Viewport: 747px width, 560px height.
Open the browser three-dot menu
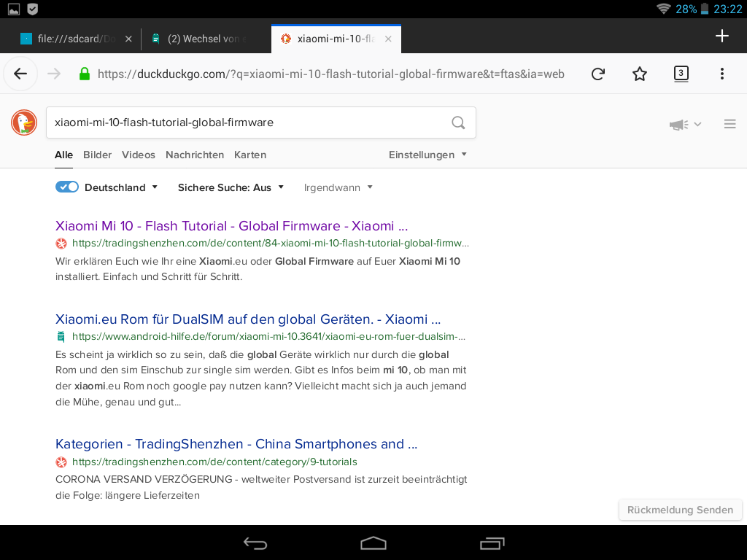tap(722, 74)
